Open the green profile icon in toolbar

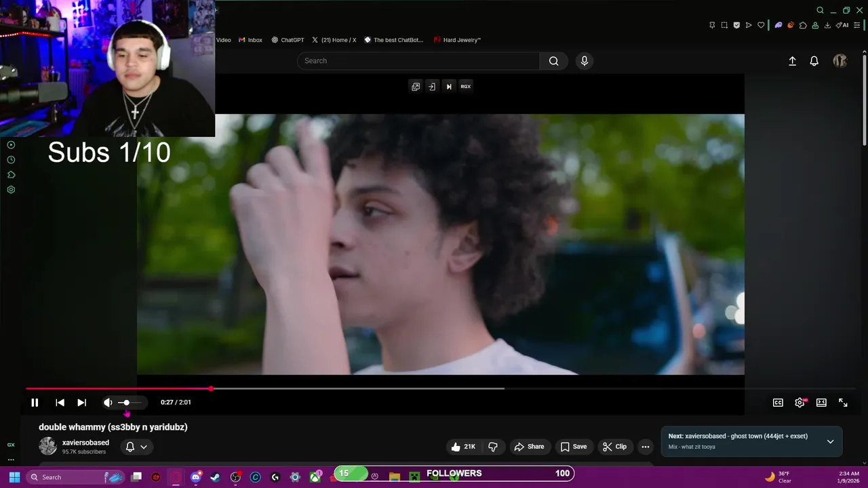coord(815,25)
